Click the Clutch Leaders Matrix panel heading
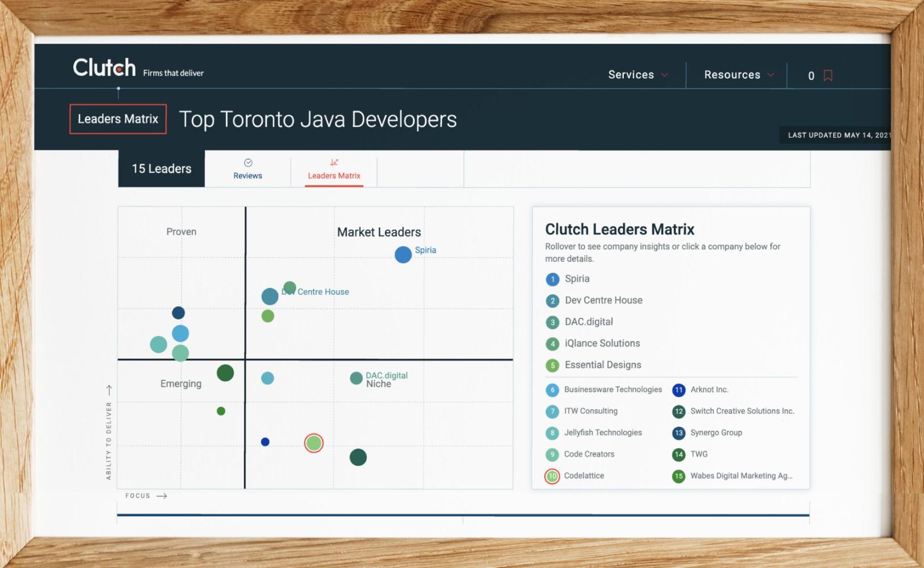This screenshot has width=924, height=568. pos(620,229)
